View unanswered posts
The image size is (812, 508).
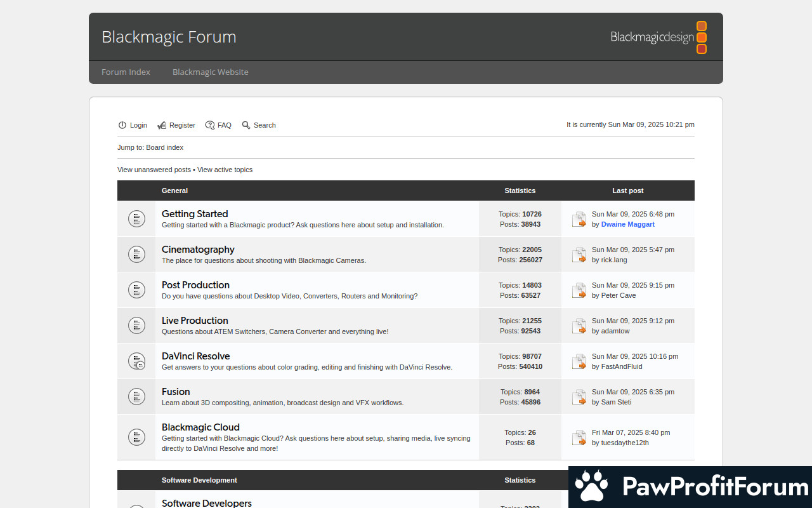(x=154, y=170)
